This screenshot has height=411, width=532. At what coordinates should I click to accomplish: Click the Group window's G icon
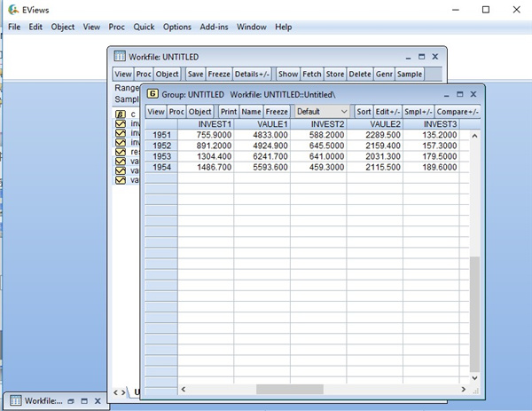(x=153, y=93)
